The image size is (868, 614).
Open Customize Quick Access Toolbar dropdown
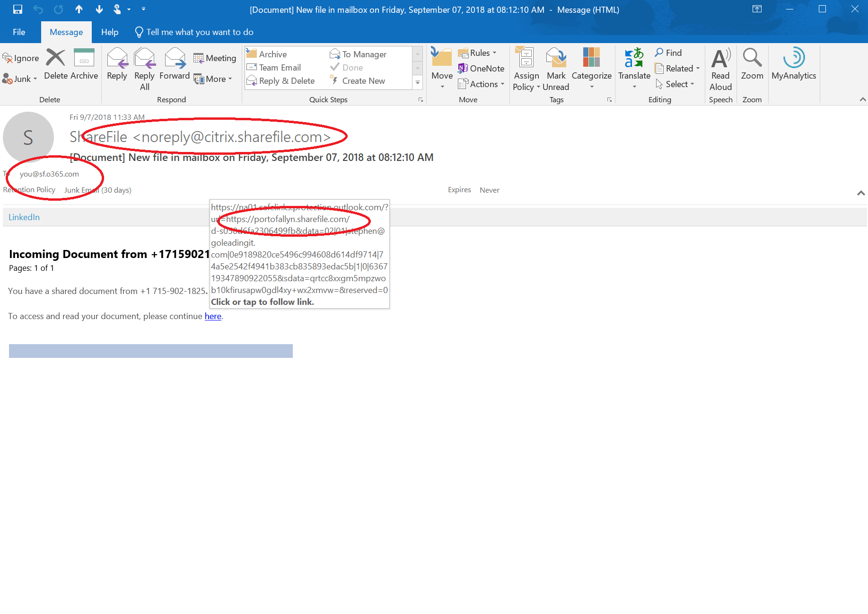point(143,9)
